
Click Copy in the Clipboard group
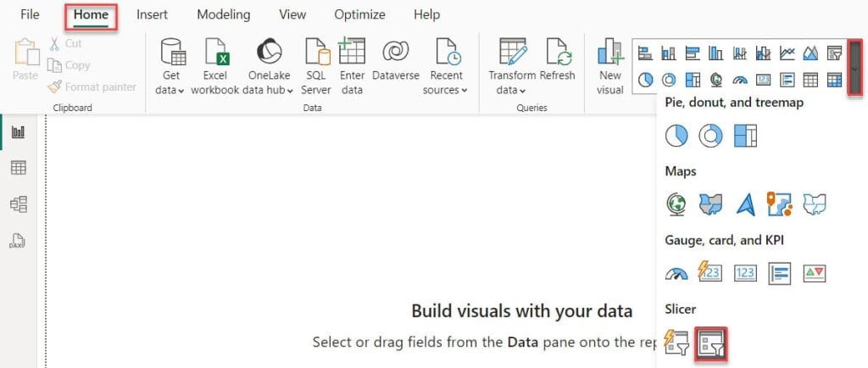pyautogui.click(x=69, y=65)
